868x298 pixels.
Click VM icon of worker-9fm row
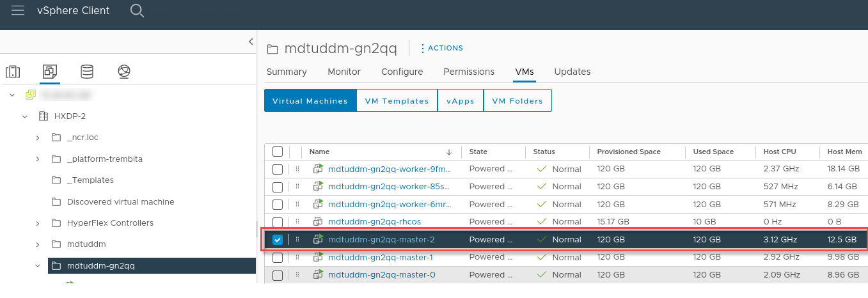click(x=318, y=169)
